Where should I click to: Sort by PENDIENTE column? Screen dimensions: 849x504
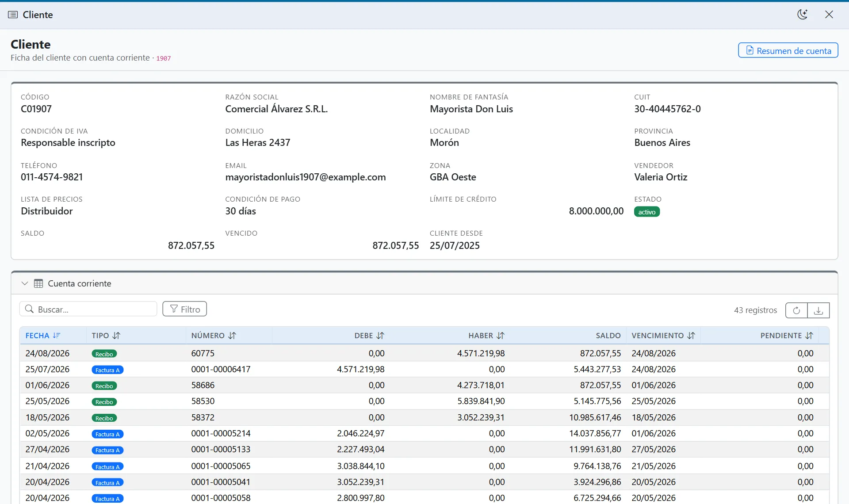pos(787,336)
